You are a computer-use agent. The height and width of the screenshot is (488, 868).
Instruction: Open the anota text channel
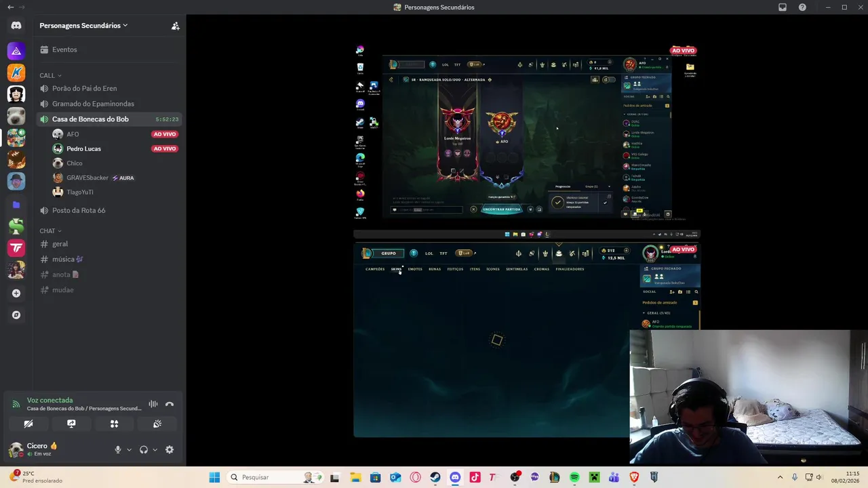[x=109, y=274]
